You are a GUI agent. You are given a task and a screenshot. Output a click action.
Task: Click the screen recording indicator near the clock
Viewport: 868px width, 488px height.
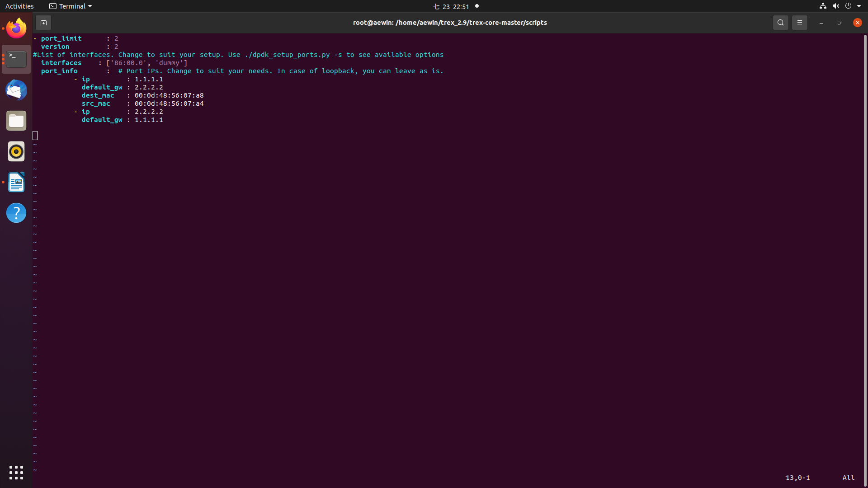pos(476,6)
